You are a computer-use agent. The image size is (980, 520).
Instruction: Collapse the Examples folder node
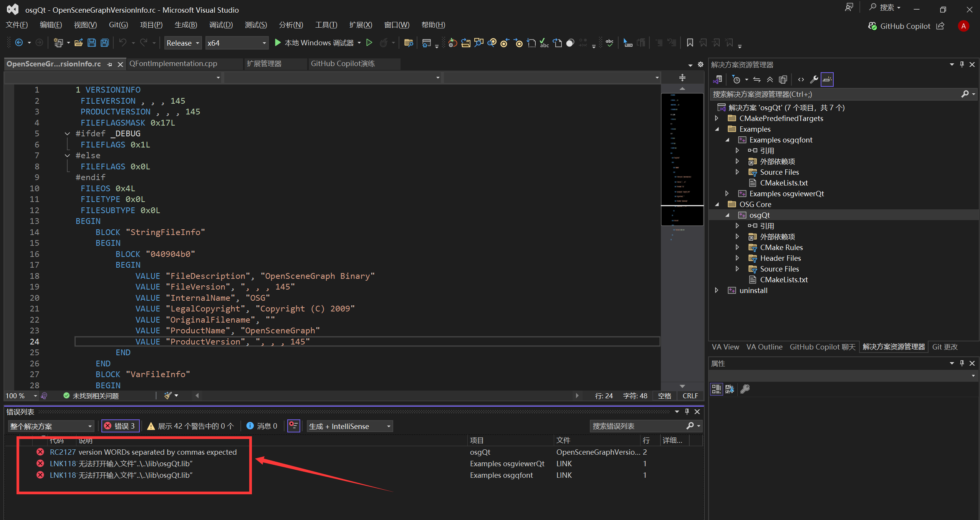coord(717,129)
